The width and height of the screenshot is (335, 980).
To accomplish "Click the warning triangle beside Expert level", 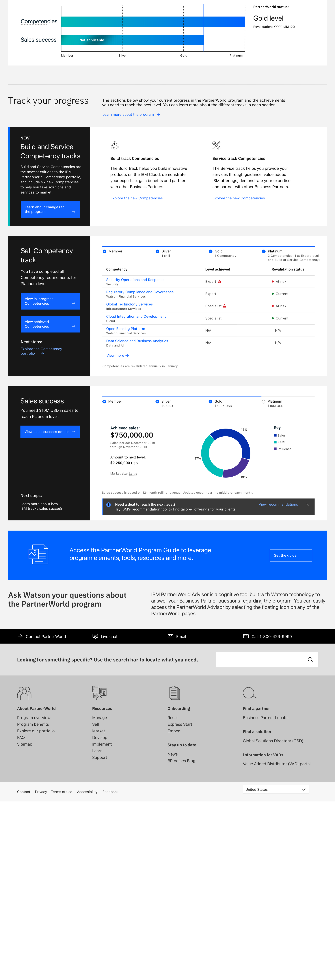I will [219, 282].
